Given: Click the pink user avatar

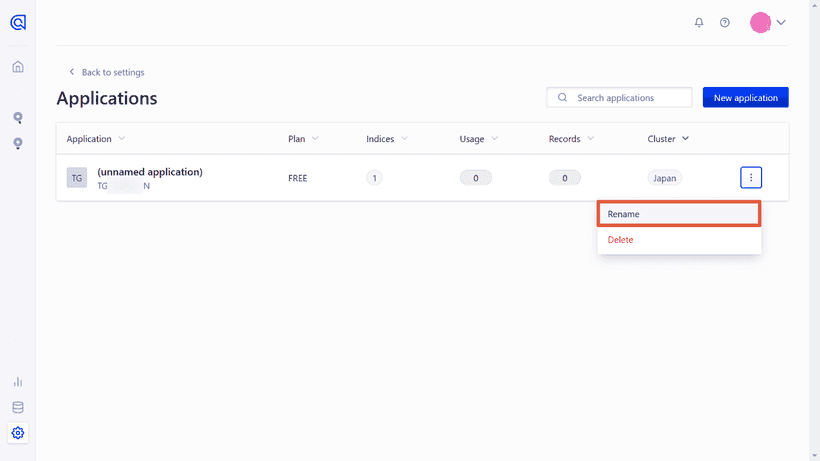Looking at the screenshot, I should (760, 22).
